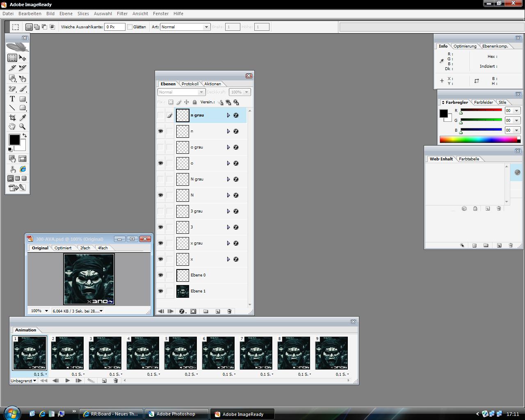
Task: Choose the Hand tool
Action: [12, 127]
